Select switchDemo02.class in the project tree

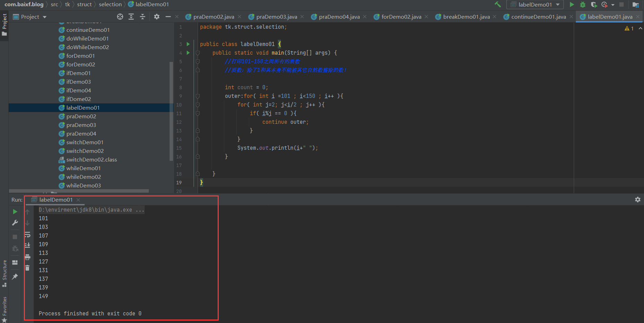click(x=91, y=160)
